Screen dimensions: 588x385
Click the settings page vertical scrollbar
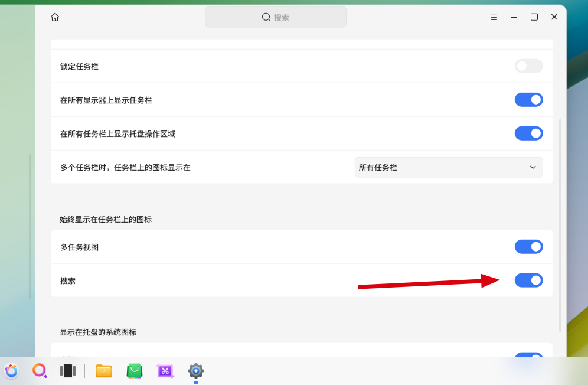[x=560, y=225]
